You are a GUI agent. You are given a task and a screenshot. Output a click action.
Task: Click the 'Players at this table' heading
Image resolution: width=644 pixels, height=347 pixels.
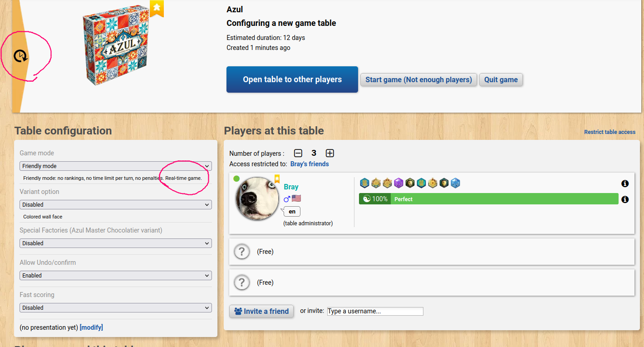tap(274, 131)
